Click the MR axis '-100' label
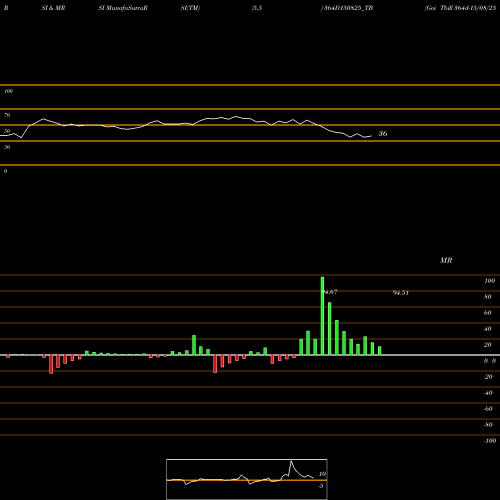 (490, 441)
